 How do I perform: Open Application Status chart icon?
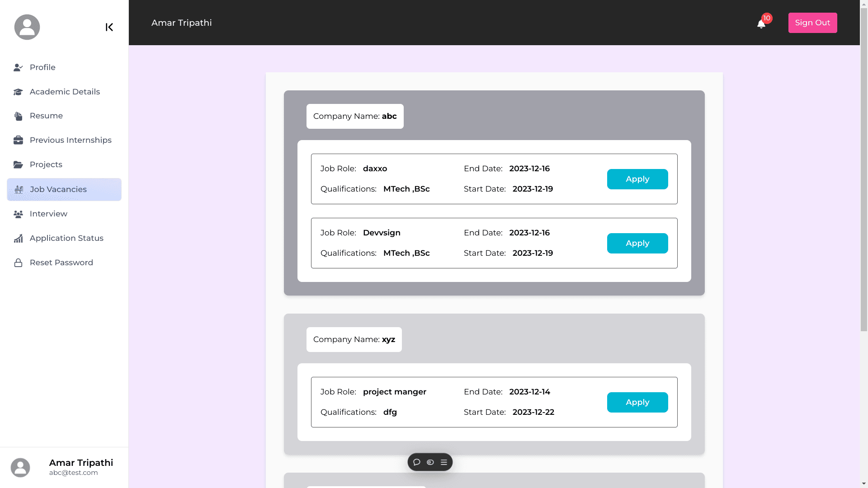click(18, 238)
